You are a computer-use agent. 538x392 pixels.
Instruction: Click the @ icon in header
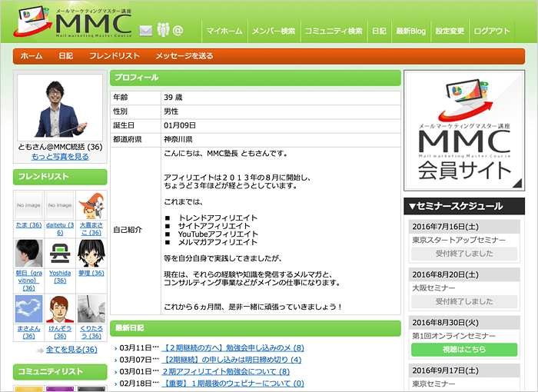[178, 31]
